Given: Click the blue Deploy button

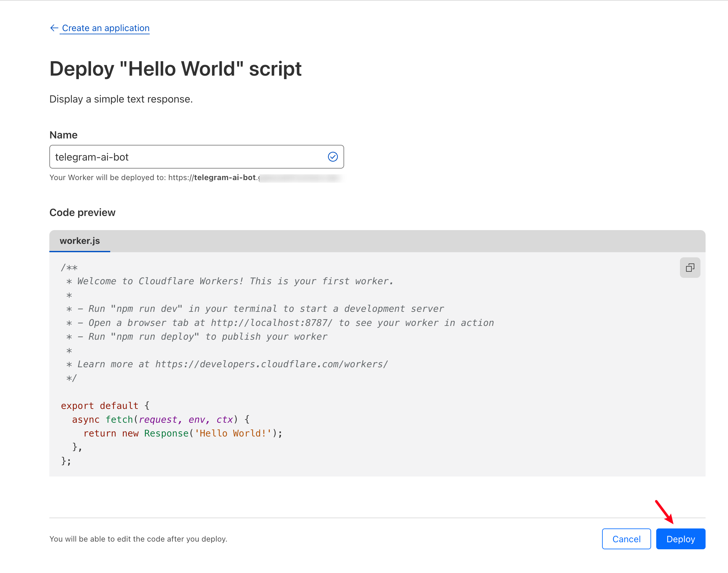Looking at the screenshot, I should (x=680, y=539).
